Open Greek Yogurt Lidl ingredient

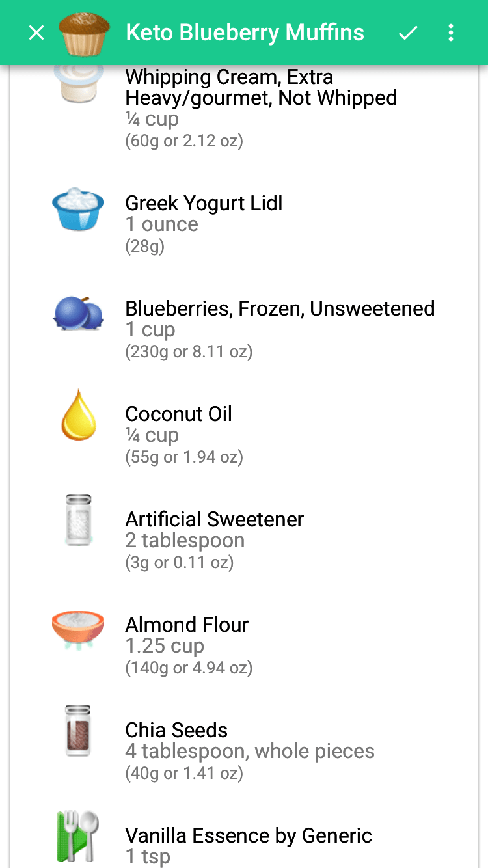pyautogui.click(x=204, y=203)
